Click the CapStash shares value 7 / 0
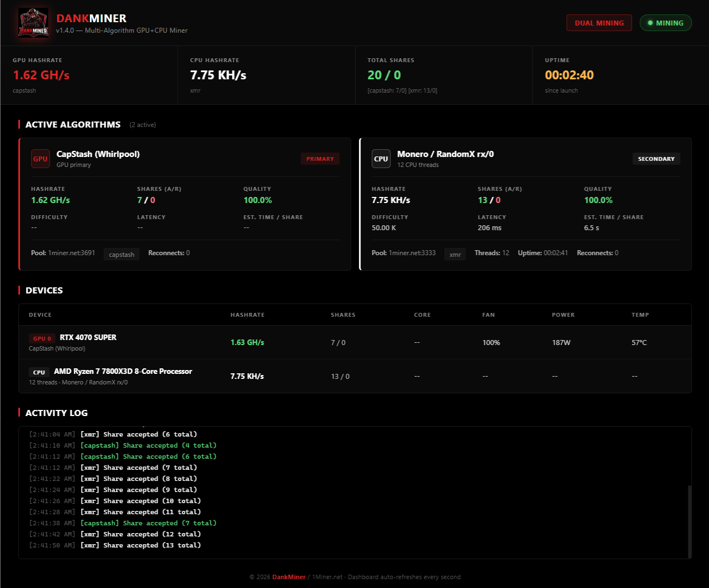This screenshot has width=709, height=588. (x=146, y=200)
